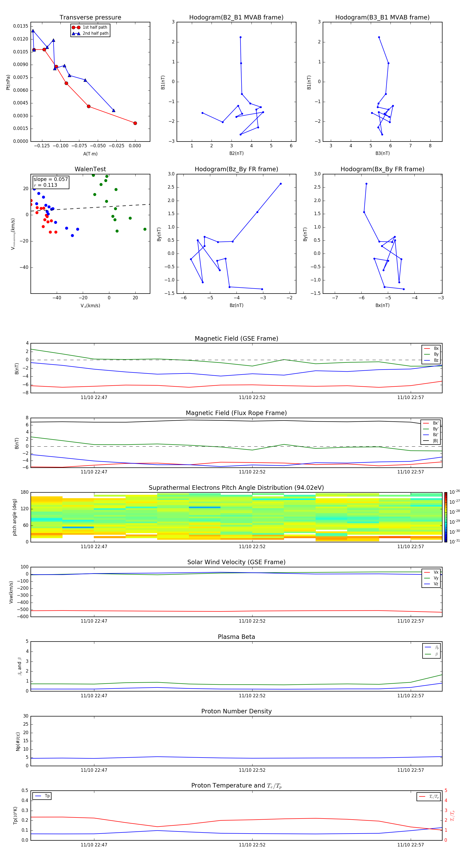Viewport: 473px width, 868px height.
Task: Click the red data point at A = 0.000
Action: click(x=135, y=123)
